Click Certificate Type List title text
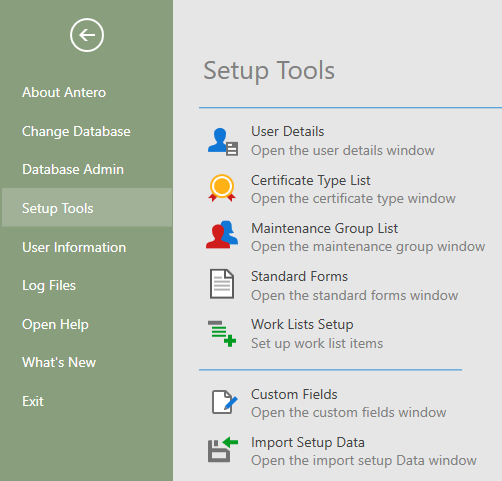 (311, 181)
